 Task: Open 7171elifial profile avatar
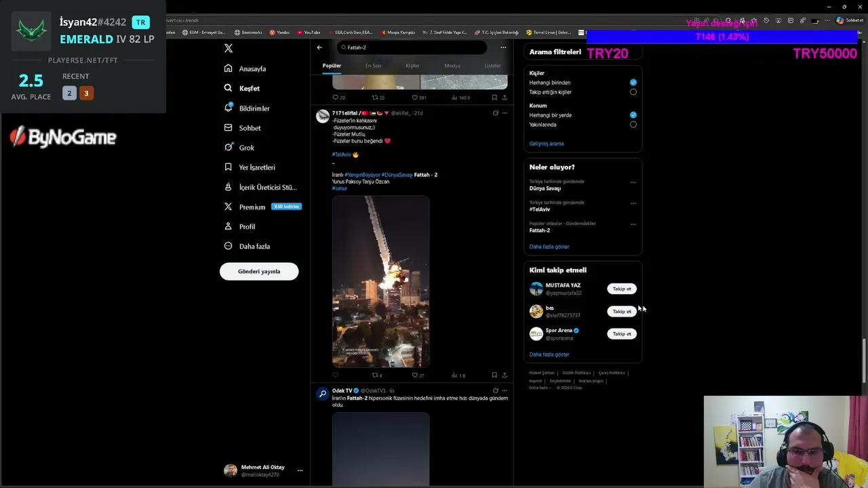(x=323, y=117)
